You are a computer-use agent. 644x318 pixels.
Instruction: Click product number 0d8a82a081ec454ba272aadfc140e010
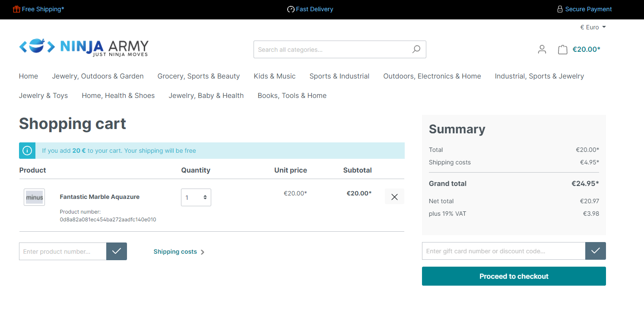click(108, 220)
